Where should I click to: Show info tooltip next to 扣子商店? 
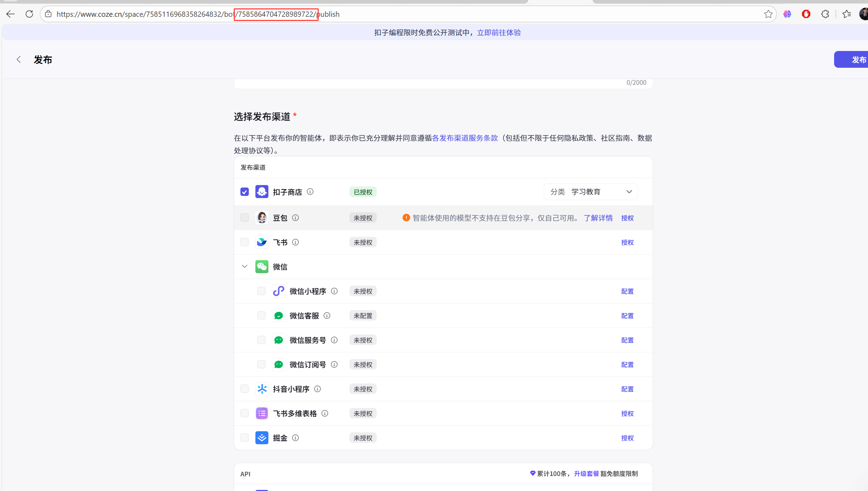click(x=310, y=192)
